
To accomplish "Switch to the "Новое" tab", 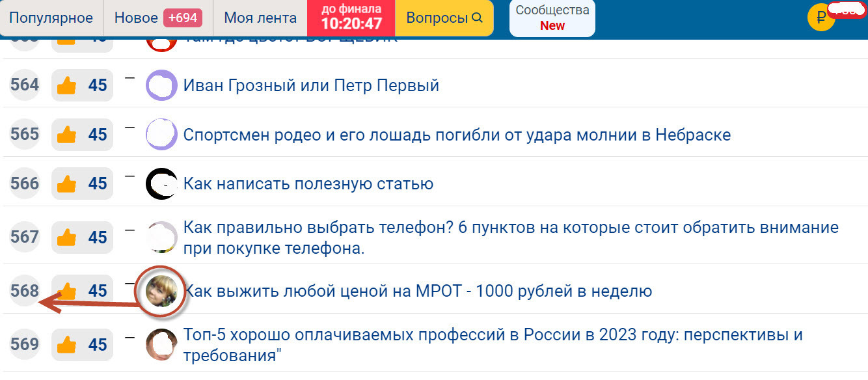I will (x=137, y=18).
